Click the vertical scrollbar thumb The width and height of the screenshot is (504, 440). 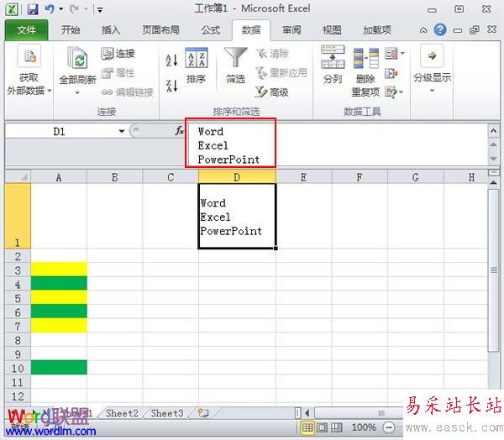tap(493, 270)
